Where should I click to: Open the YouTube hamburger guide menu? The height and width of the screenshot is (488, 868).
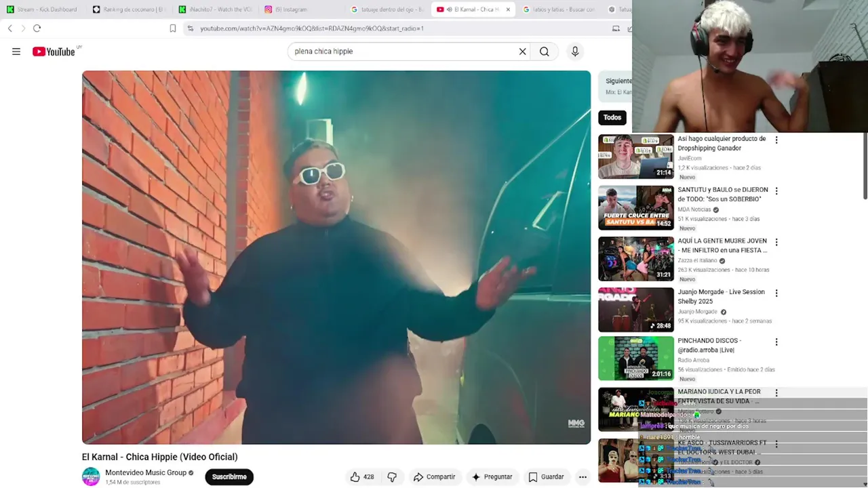pos(16,52)
